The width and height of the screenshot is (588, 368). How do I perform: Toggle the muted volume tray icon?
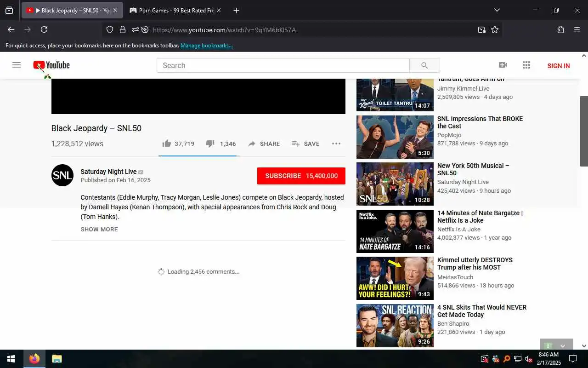click(x=528, y=359)
